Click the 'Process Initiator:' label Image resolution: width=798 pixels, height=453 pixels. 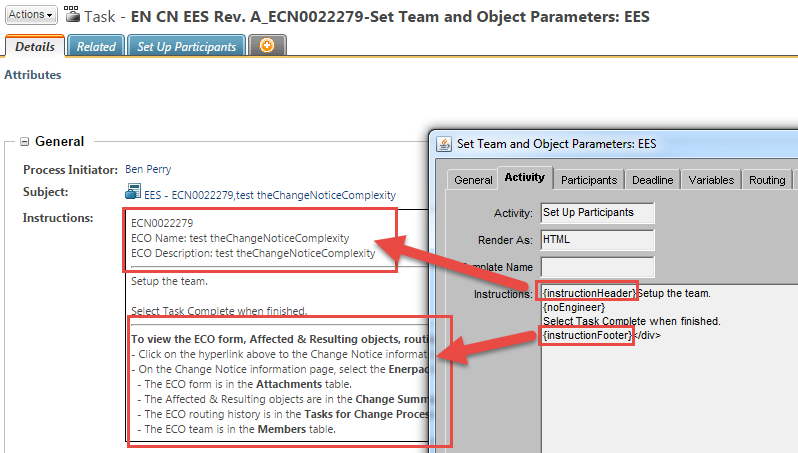point(70,170)
